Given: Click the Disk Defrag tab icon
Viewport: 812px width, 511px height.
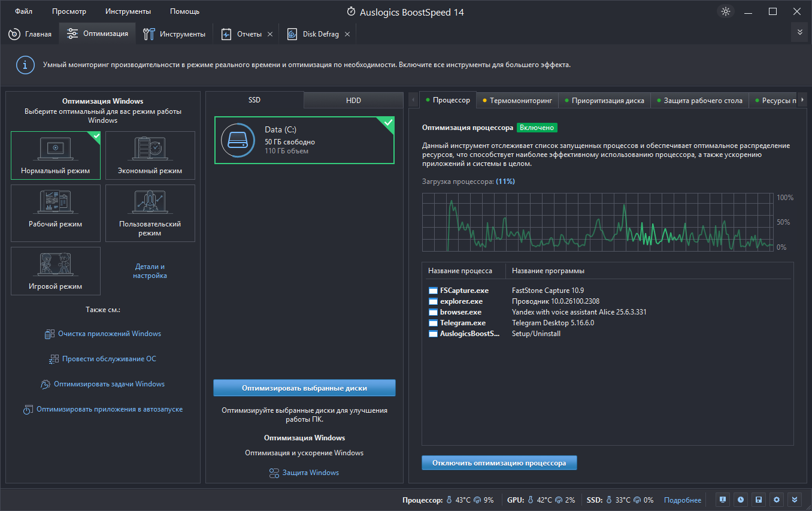Looking at the screenshot, I should pyautogui.click(x=292, y=34).
